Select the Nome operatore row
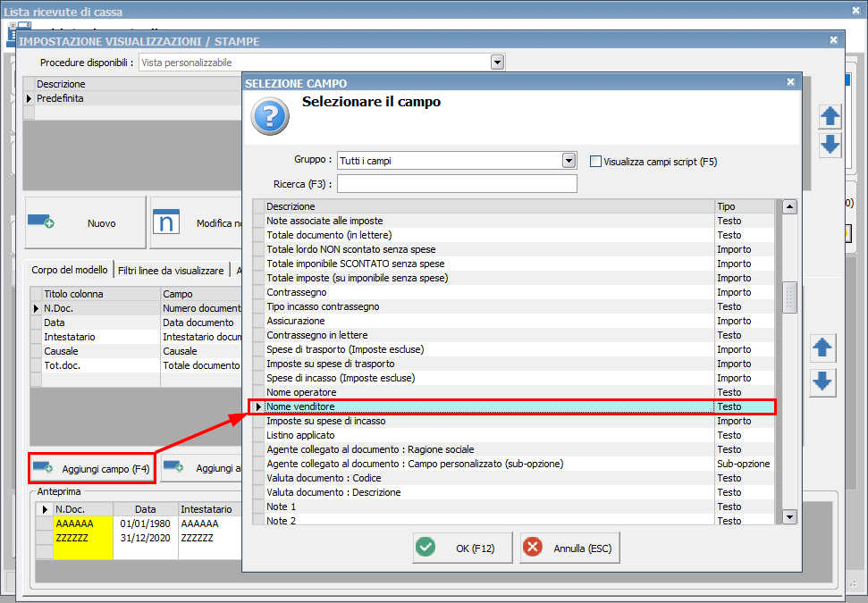The image size is (868, 603). pyautogui.click(x=513, y=392)
